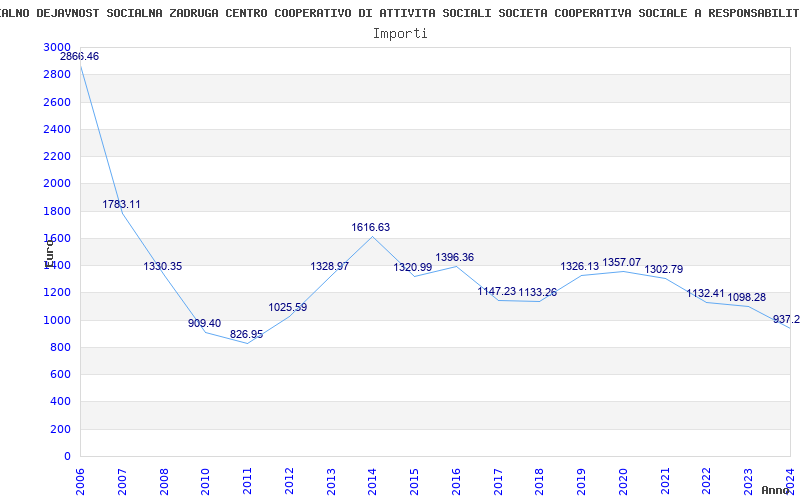Click the 1800 y-axis tick label

click(x=57, y=211)
